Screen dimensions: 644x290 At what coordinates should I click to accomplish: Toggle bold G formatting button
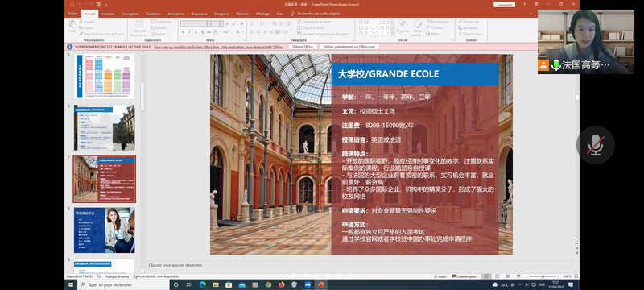184,31
